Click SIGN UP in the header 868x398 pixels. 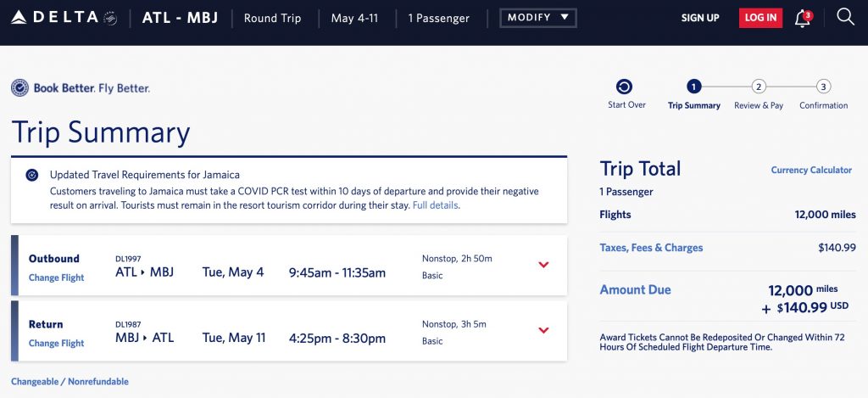pos(700,18)
